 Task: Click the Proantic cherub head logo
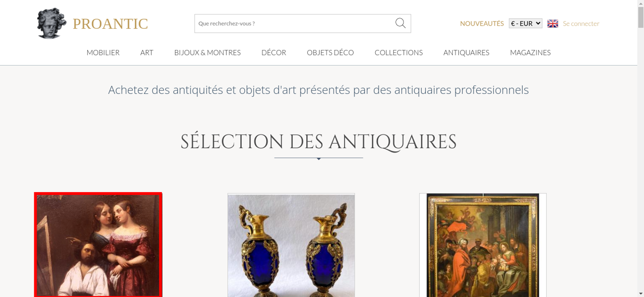point(52,23)
